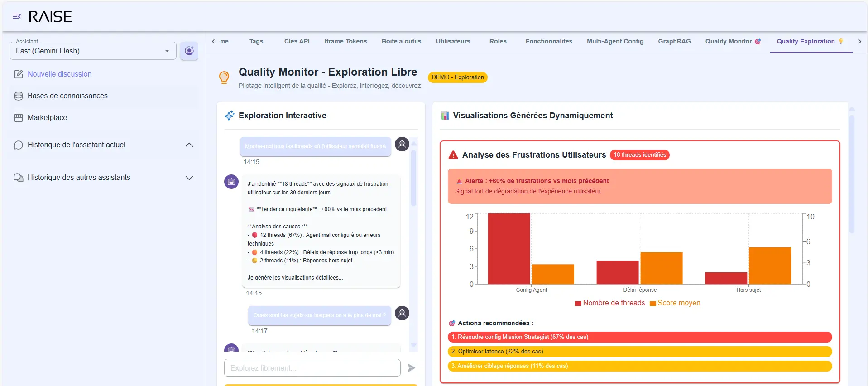868x386 pixels.
Task: Collapse Historique de l'assistant actuel
Action: tap(189, 145)
